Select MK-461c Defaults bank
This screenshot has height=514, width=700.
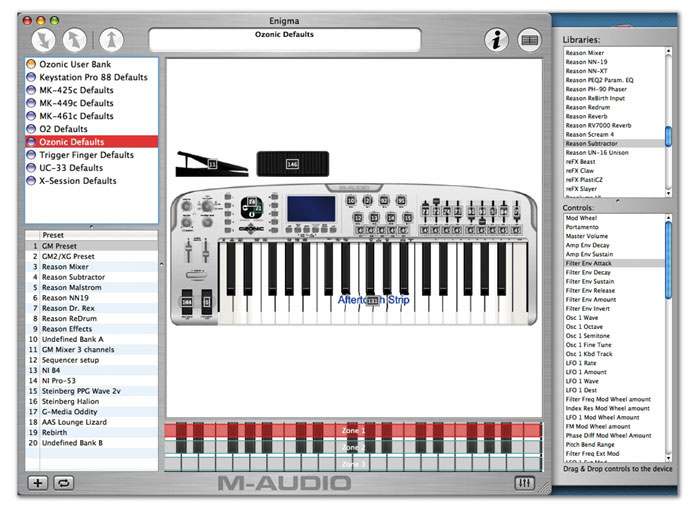(92, 116)
